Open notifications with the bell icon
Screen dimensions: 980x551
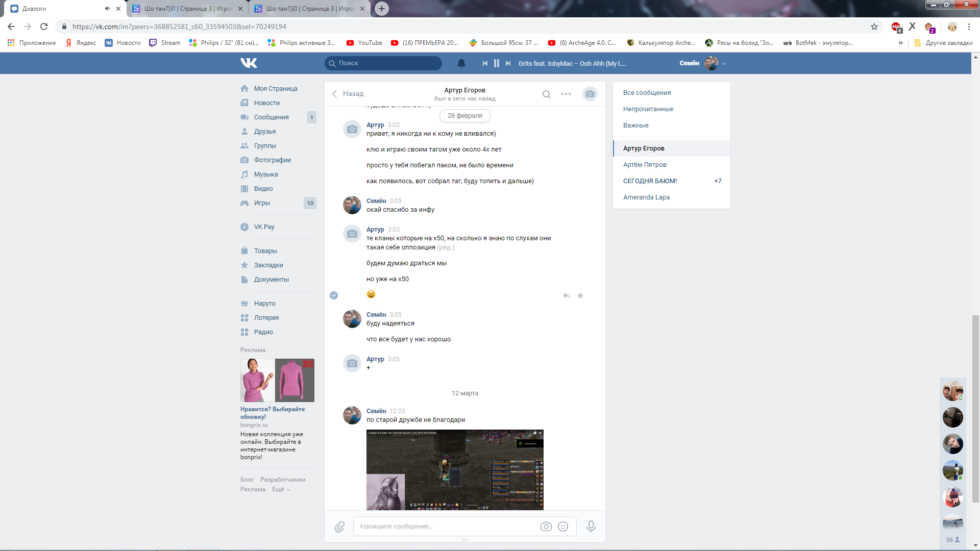click(461, 63)
